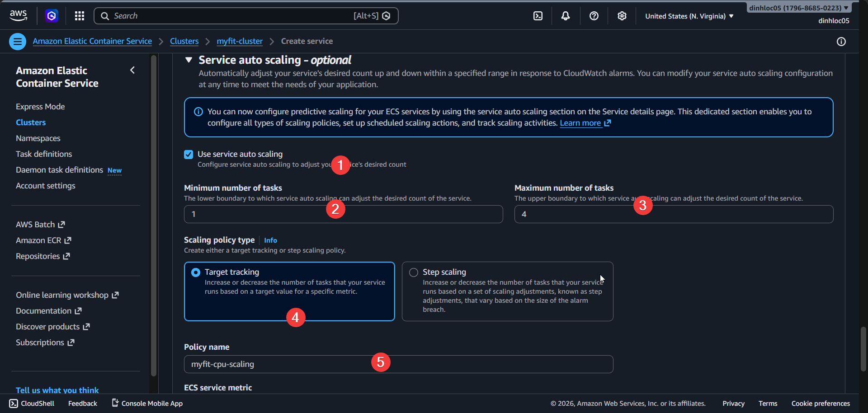
Task: Click the Feedback link in the footer
Action: coord(82,403)
